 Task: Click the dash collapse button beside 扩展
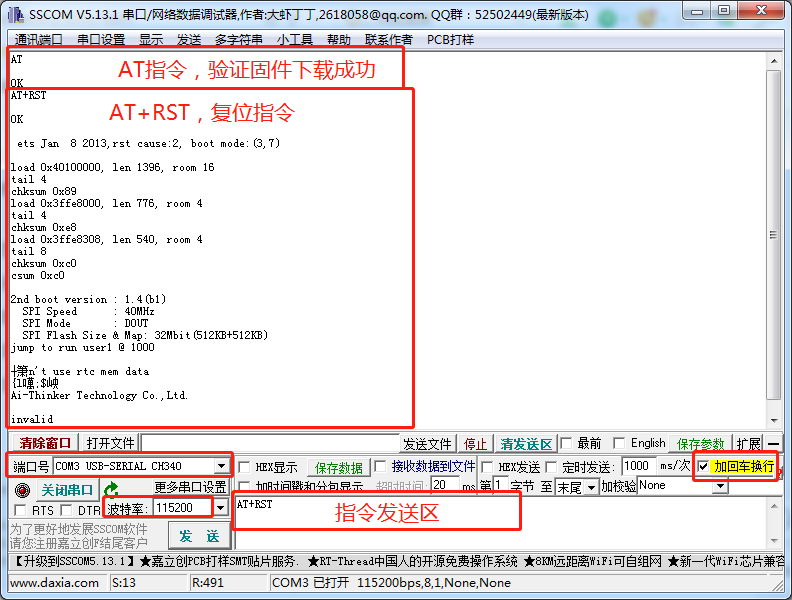click(773, 444)
